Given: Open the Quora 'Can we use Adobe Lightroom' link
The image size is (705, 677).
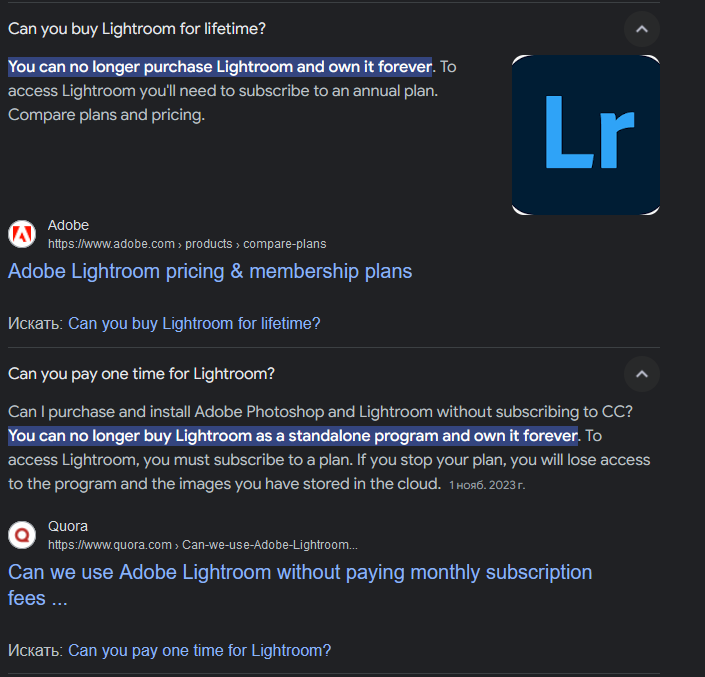Looking at the screenshot, I should pyautogui.click(x=300, y=585).
